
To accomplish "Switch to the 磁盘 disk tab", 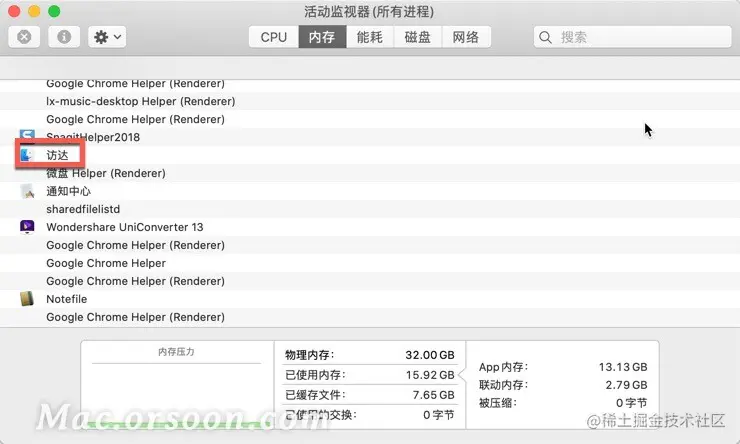I will [x=418, y=37].
